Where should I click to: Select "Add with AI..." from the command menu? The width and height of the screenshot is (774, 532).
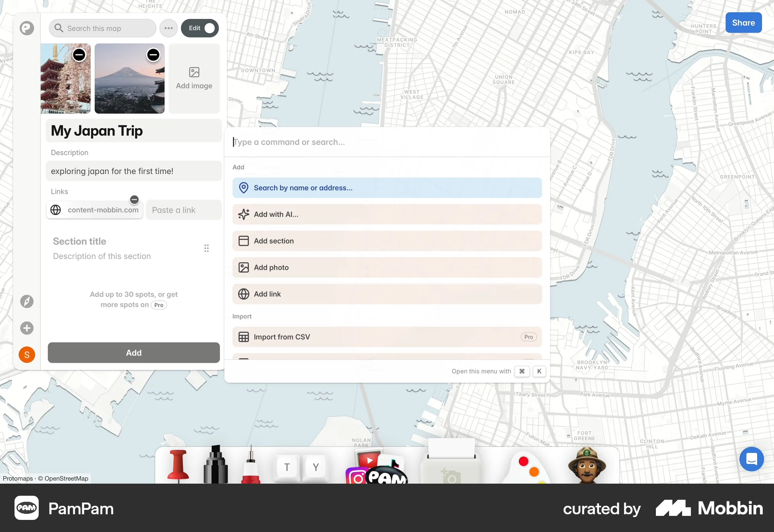click(x=387, y=214)
